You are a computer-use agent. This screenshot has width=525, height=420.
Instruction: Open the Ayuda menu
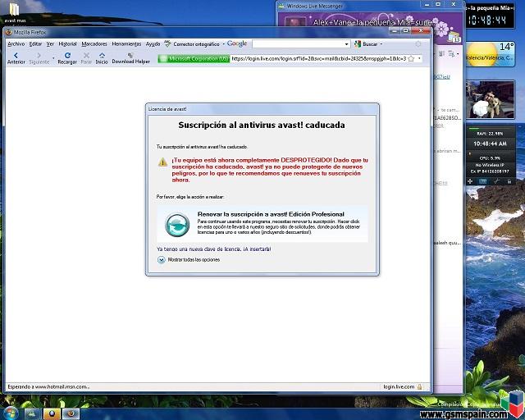[x=153, y=43]
